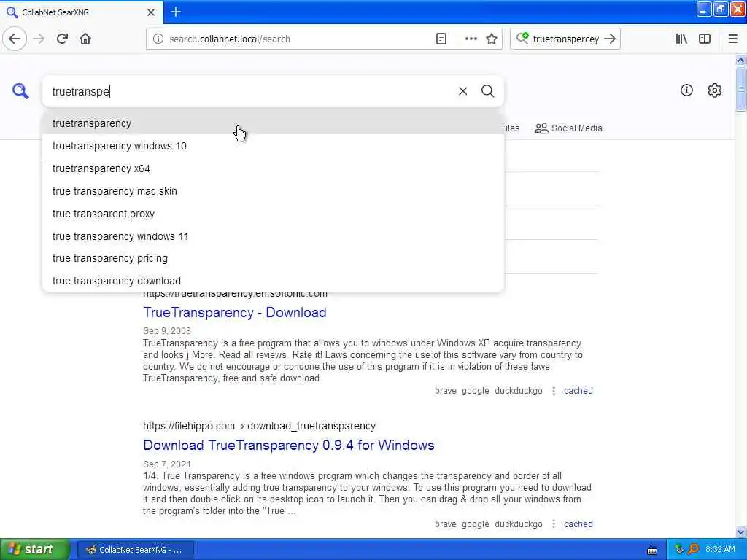Image resolution: width=747 pixels, height=560 pixels.
Task: Switch to Social Media category tab
Action: 568,128
